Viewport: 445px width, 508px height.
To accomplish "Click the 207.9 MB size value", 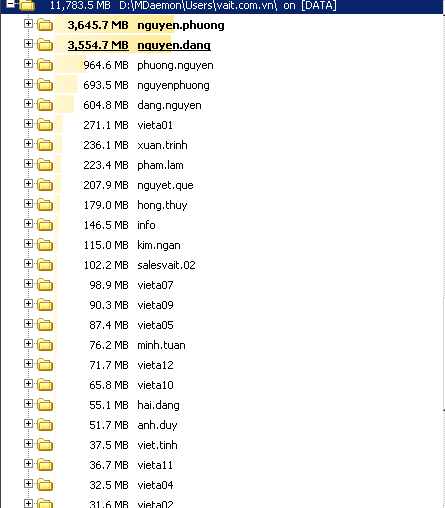I will click(106, 185).
